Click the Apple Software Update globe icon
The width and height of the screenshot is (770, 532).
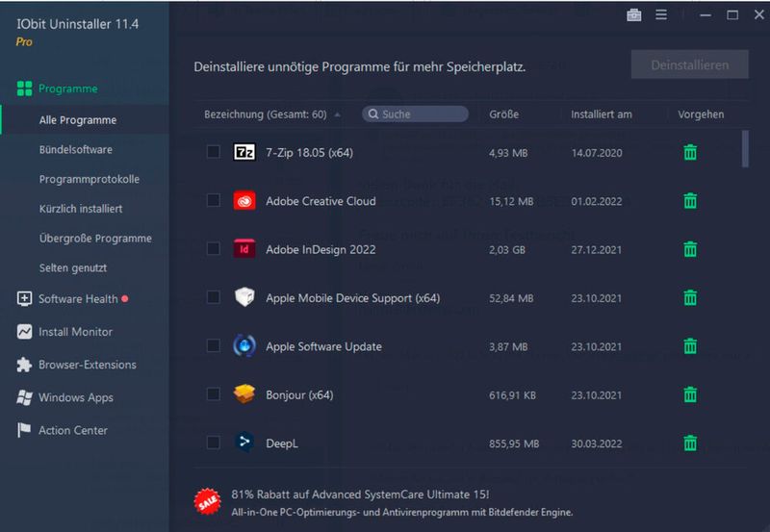244,345
